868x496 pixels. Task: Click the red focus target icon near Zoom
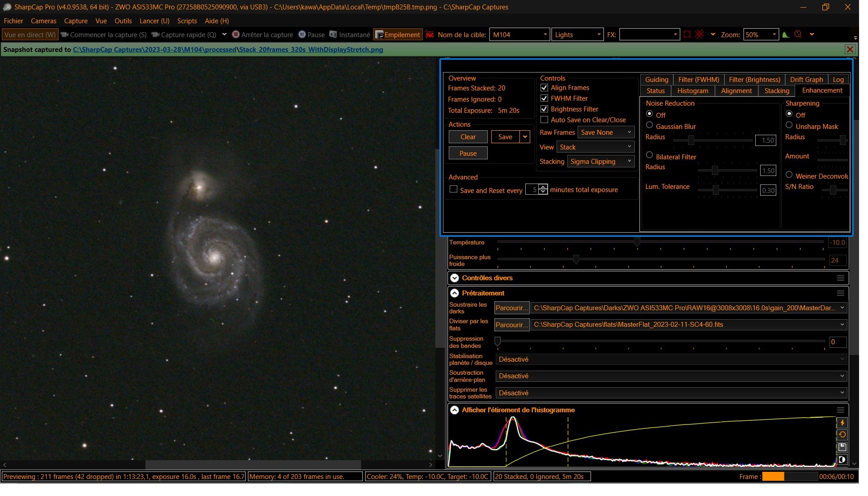point(798,34)
